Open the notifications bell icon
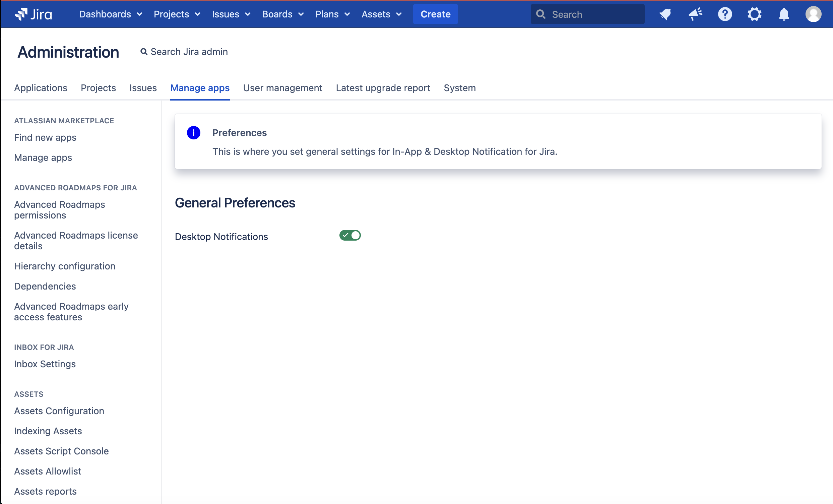The image size is (833, 504). pos(784,14)
